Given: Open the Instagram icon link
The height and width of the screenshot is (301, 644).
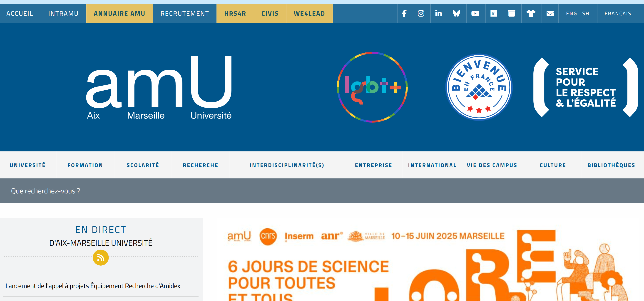Looking at the screenshot, I should point(421,13).
